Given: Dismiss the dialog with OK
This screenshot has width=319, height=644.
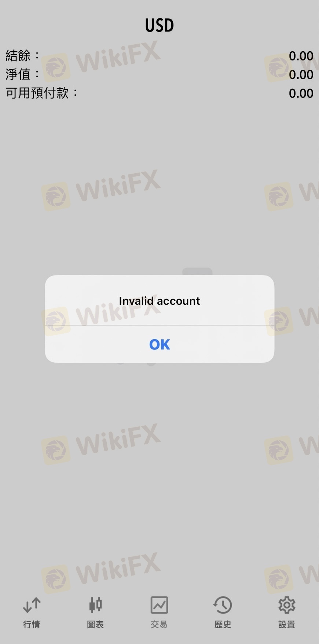Looking at the screenshot, I should (159, 344).
